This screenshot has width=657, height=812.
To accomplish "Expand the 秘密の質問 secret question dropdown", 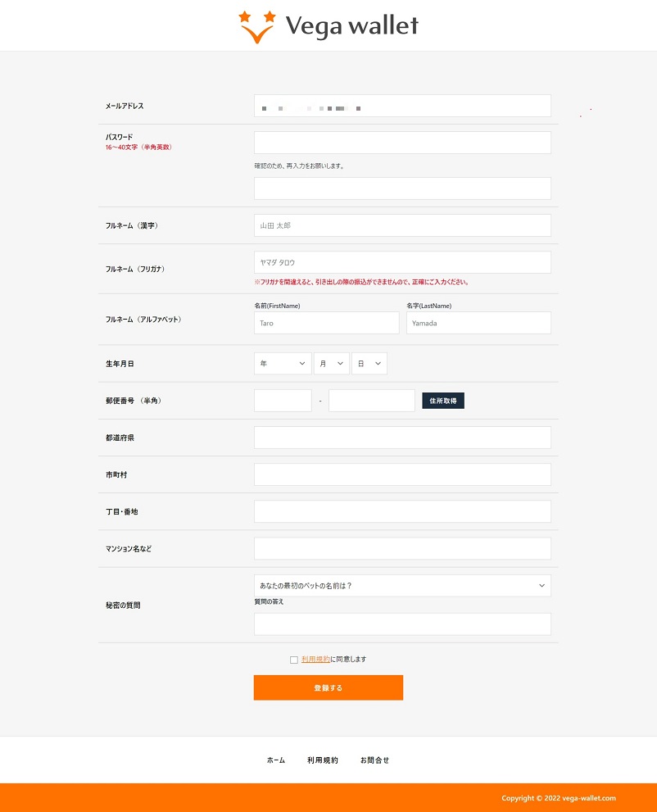I will point(402,586).
